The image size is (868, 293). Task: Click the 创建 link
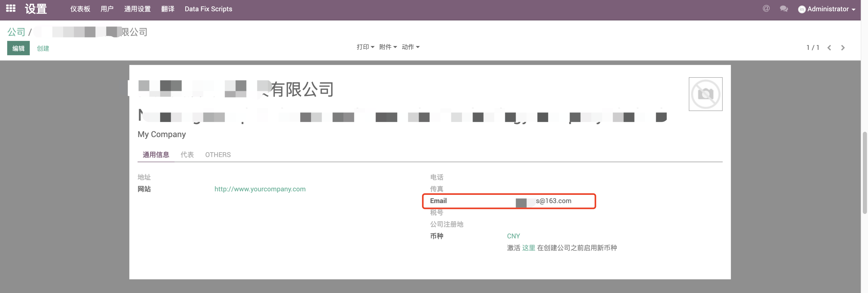pyautogui.click(x=43, y=48)
